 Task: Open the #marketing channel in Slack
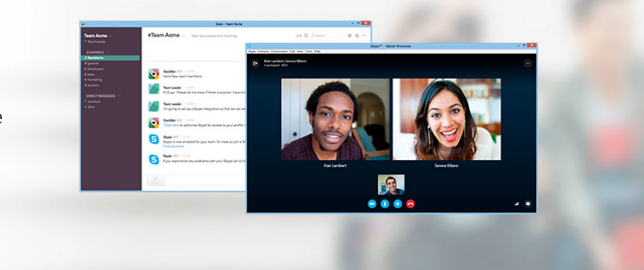click(93, 80)
